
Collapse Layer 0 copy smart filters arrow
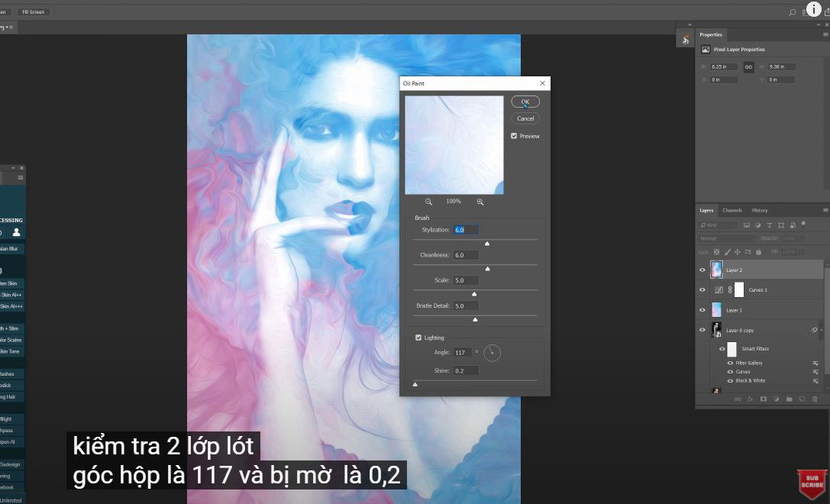[x=822, y=330]
